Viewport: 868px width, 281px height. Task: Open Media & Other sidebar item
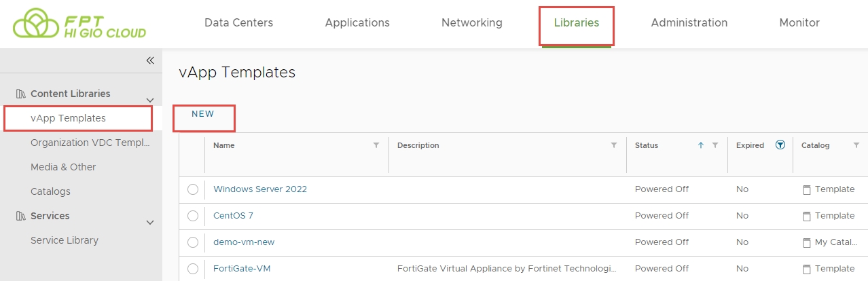63,167
